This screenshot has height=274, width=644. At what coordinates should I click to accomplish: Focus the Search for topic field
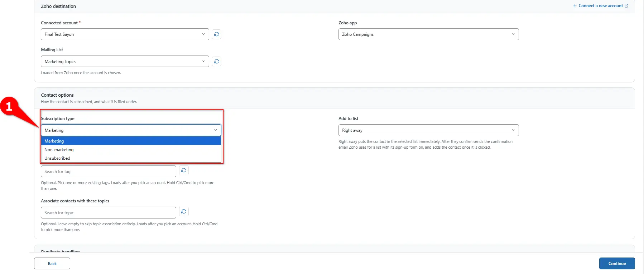tap(109, 213)
